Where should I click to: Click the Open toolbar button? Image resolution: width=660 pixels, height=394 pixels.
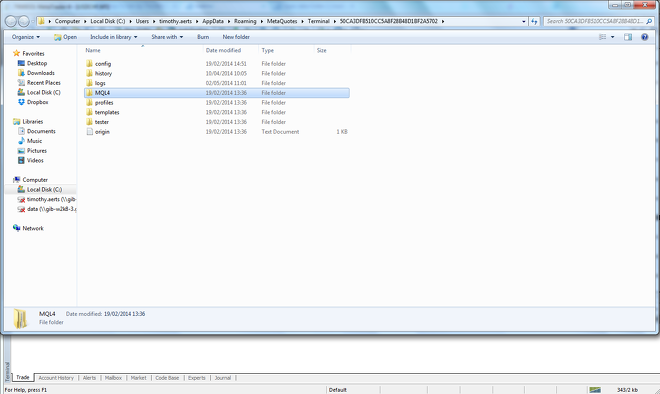tap(65, 37)
